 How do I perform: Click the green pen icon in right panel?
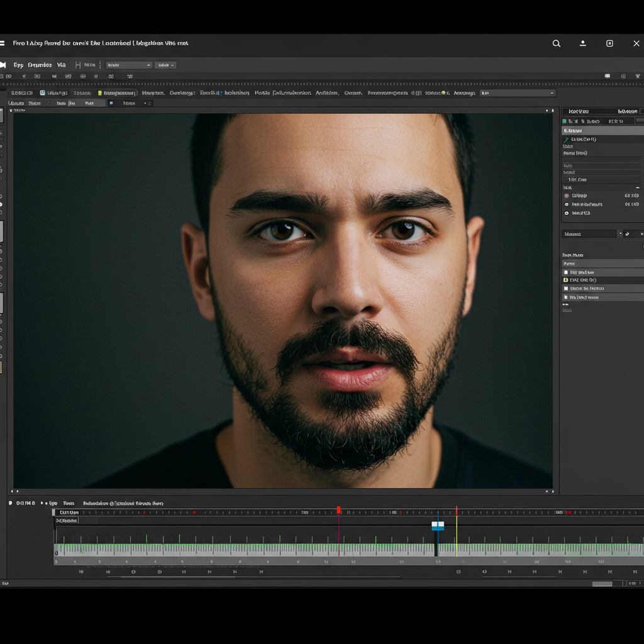(566, 139)
